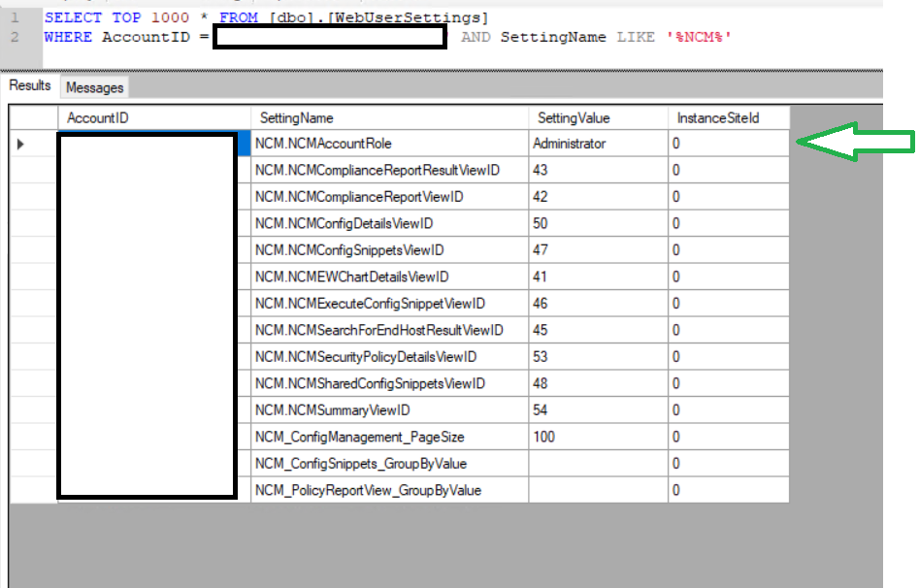Select the value 42 cell

point(599,197)
